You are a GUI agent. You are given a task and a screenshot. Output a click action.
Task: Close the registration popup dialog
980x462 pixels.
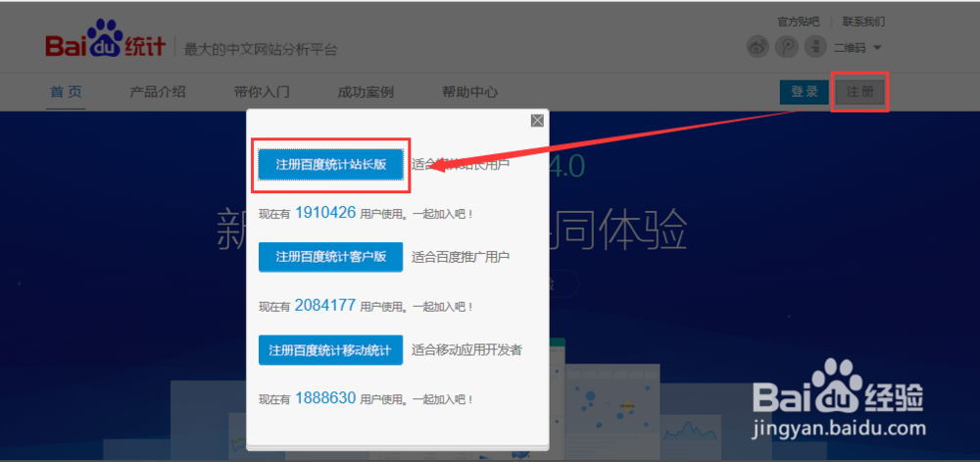tap(537, 121)
